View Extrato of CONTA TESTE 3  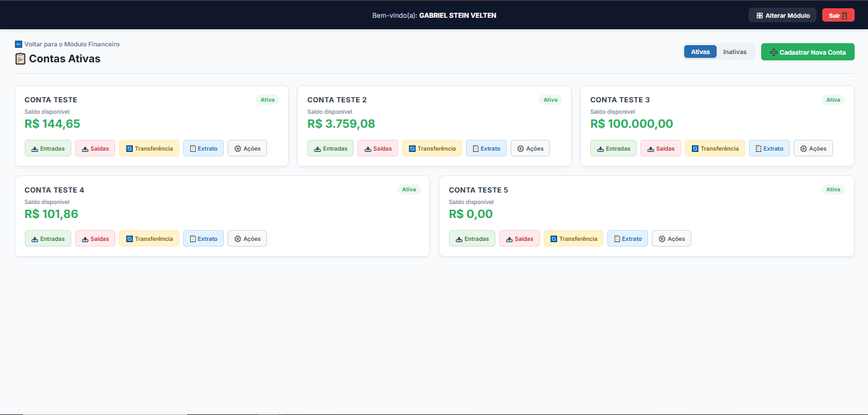pyautogui.click(x=769, y=148)
